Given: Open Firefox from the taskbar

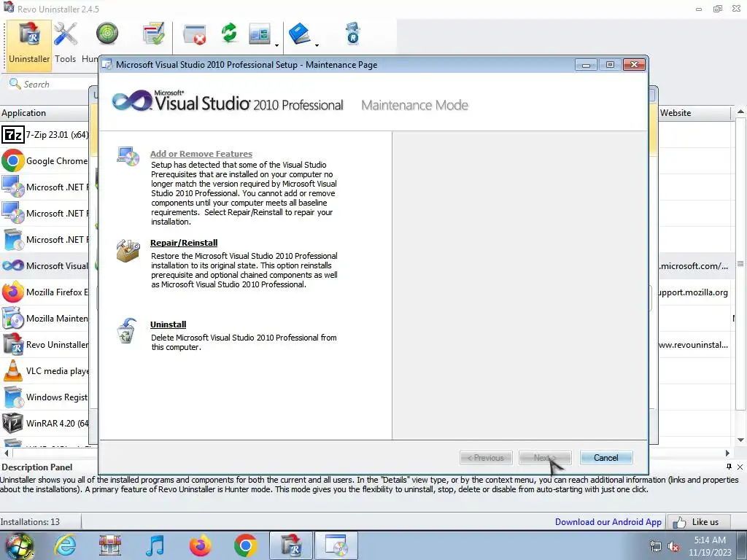Looking at the screenshot, I should [x=200, y=545].
